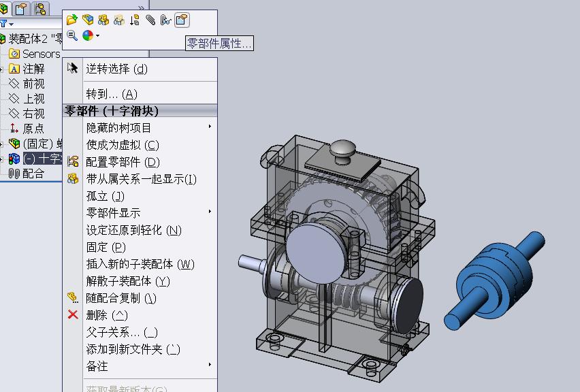Choose 逆转选择 (d) from context menu
The image size is (580, 392).
click(x=140, y=69)
